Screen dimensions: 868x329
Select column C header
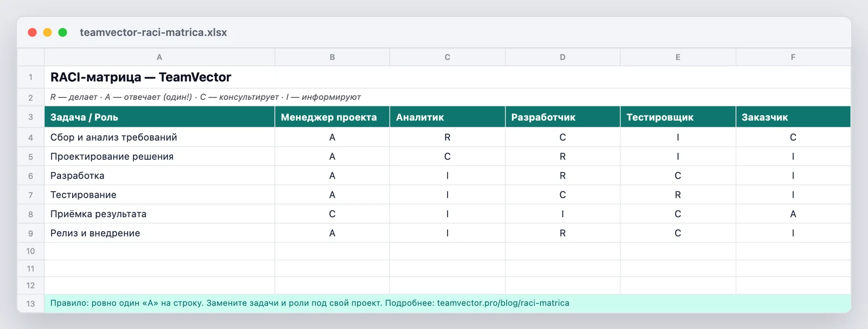tap(448, 57)
